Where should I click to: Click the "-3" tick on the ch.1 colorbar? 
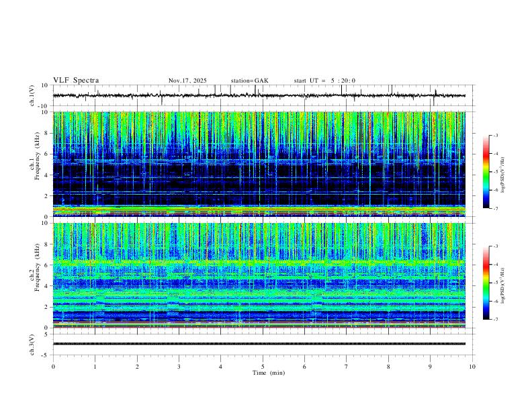point(495,135)
